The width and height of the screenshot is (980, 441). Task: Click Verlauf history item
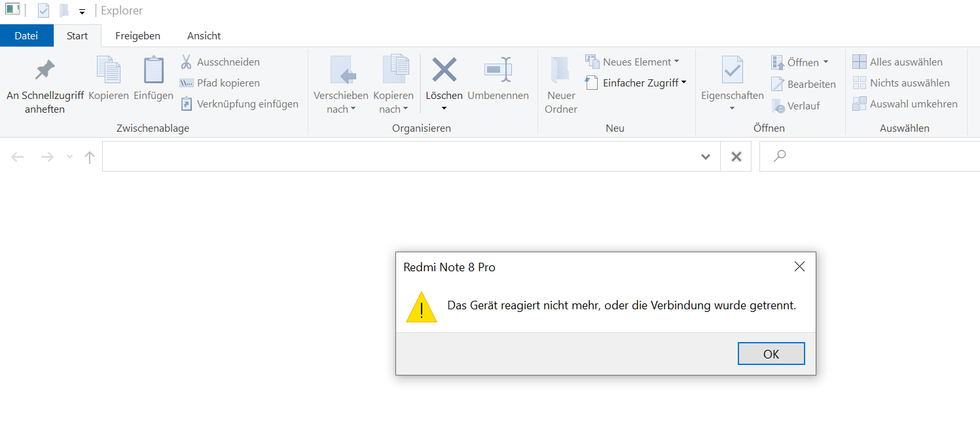(x=795, y=105)
